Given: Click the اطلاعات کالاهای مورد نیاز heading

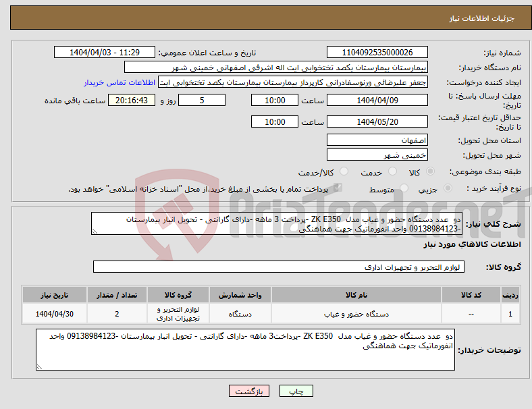Looking at the screenshot, I should tap(472, 244).
